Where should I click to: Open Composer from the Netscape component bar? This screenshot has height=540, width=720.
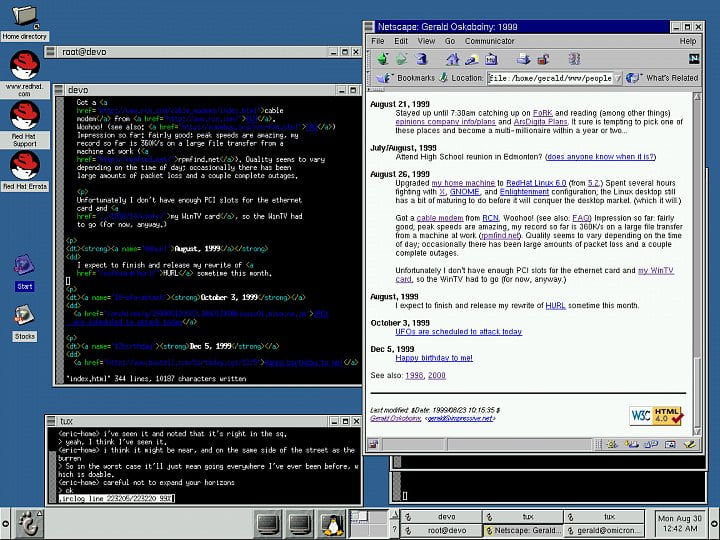(x=689, y=444)
